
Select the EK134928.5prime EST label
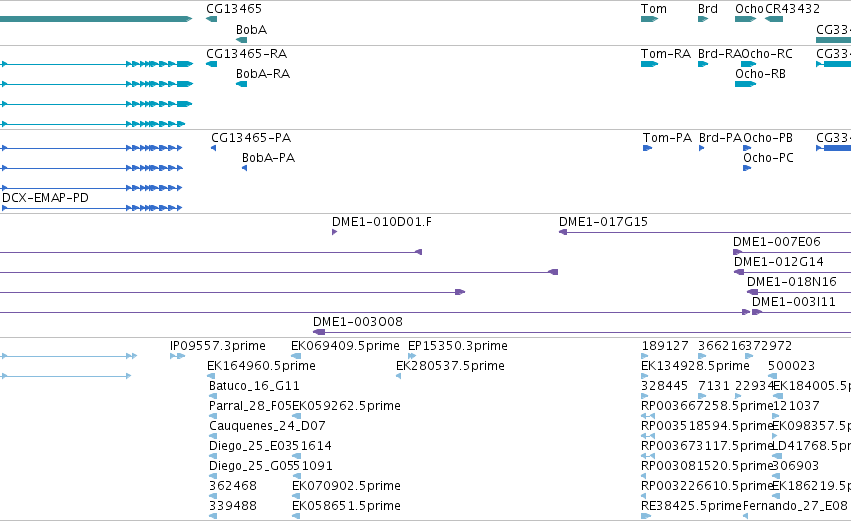coord(695,366)
